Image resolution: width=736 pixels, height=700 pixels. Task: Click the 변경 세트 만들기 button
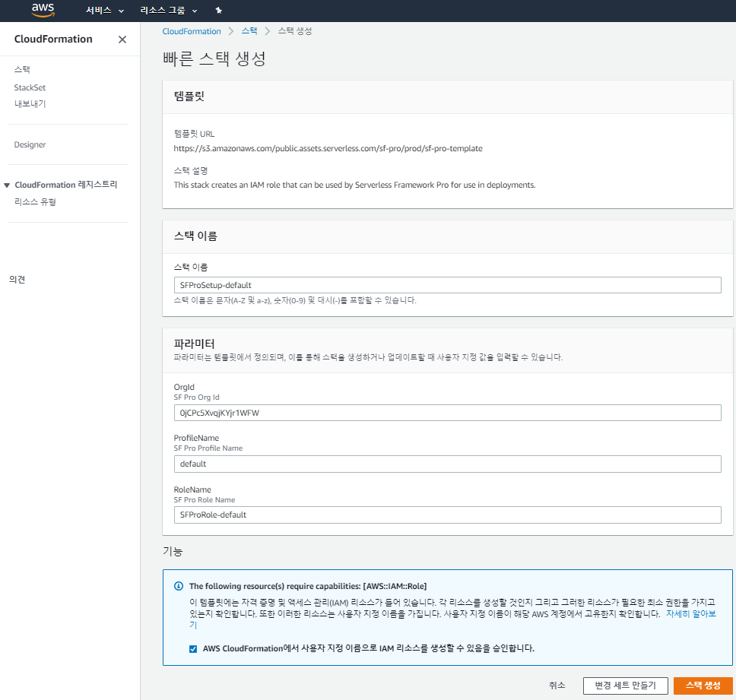[625, 686]
